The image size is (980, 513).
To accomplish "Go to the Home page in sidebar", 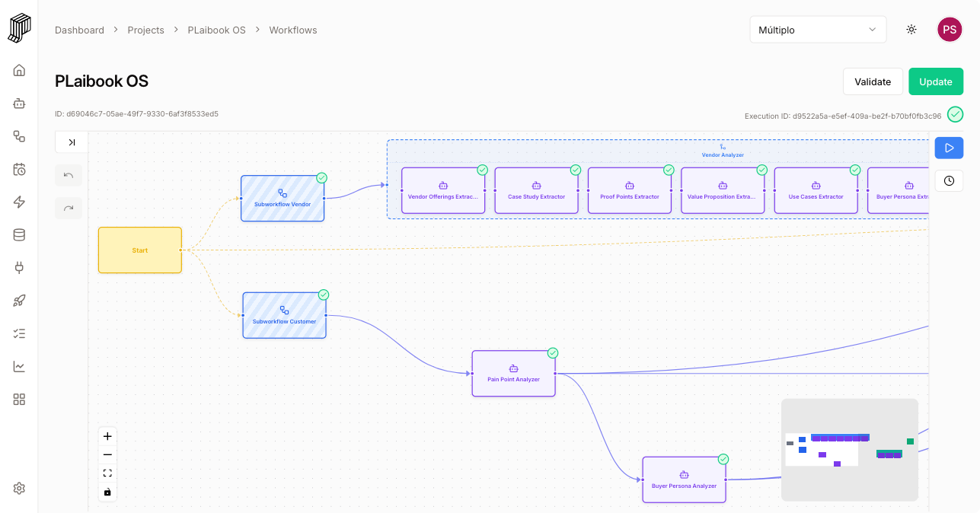I will [x=19, y=70].
